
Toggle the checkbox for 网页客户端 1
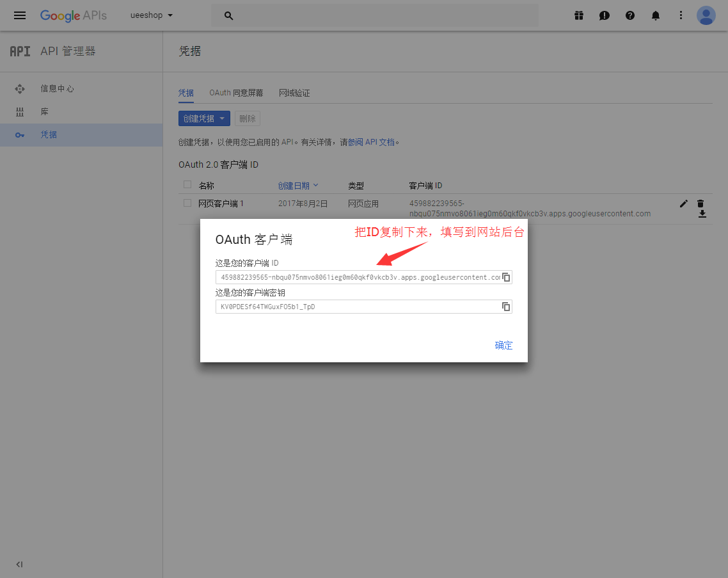click(x=187, y=203)
